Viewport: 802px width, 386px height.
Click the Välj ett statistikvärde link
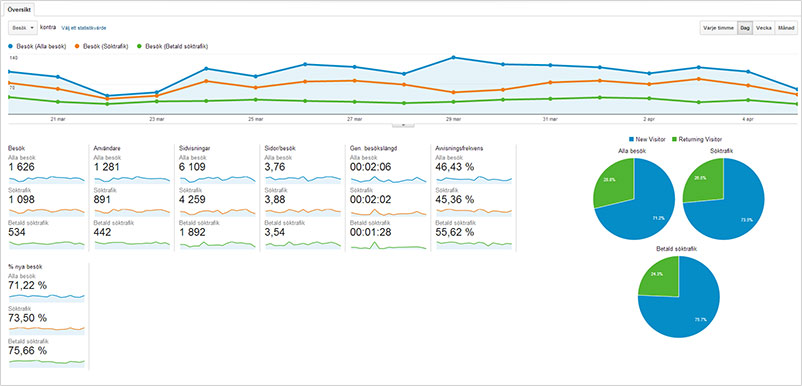[x=84, y=28]
